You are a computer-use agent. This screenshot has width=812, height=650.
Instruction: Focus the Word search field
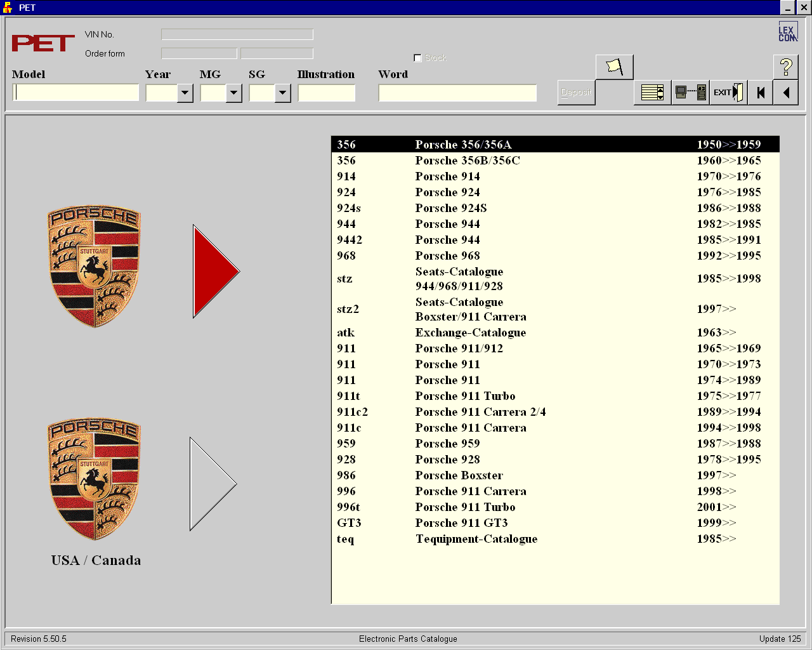[457, 93]
